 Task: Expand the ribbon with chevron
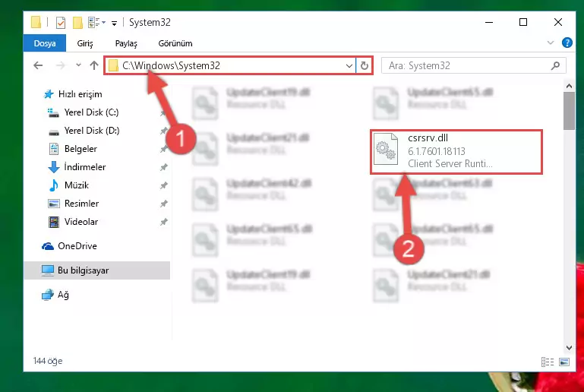tap(551, 43)
